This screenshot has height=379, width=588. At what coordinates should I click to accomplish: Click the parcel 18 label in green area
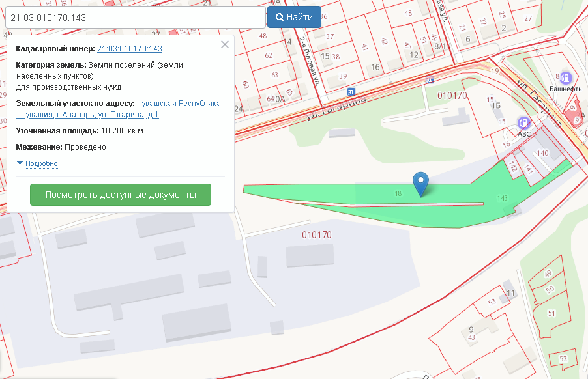(x=398, y=194)
